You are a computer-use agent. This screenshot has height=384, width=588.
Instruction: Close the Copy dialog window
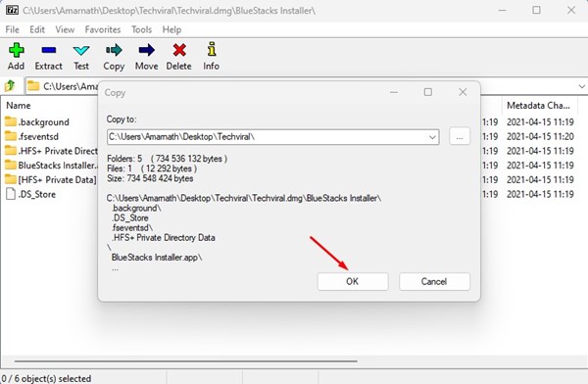[x=463, y=92]
